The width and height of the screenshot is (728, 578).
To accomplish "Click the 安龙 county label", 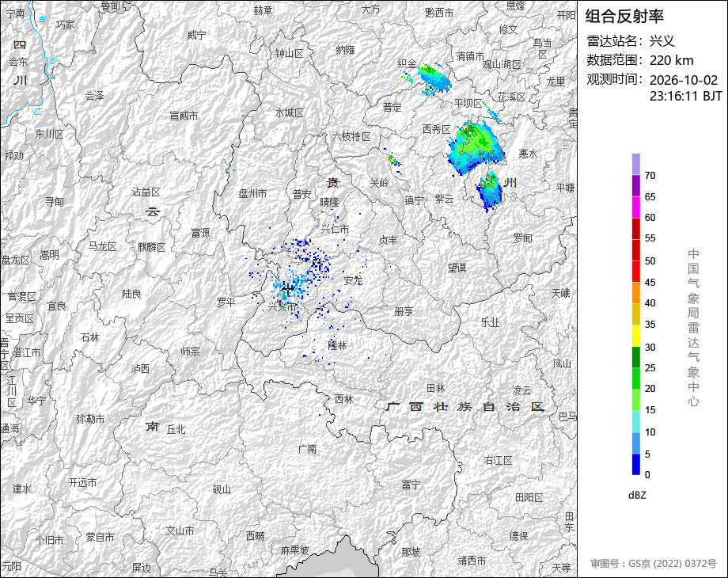I will pyautogui.click(x=354, y=280).
